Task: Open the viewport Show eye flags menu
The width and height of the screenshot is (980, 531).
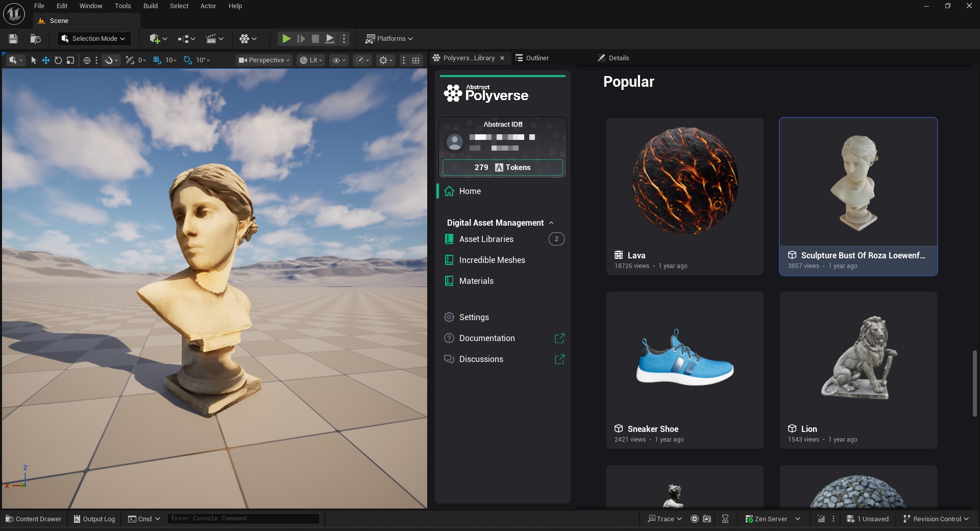Action: point(339,60)
